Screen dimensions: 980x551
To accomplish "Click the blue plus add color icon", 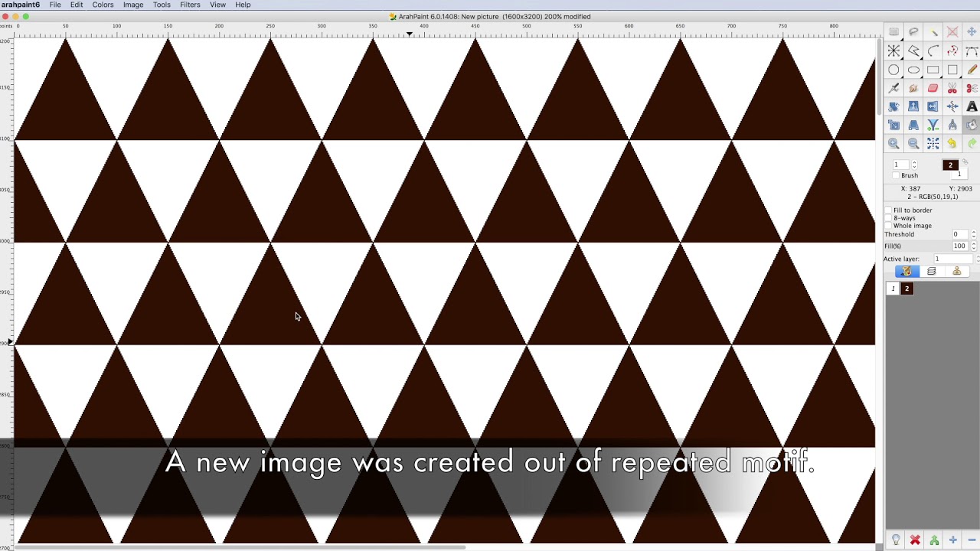I will 953,540.
